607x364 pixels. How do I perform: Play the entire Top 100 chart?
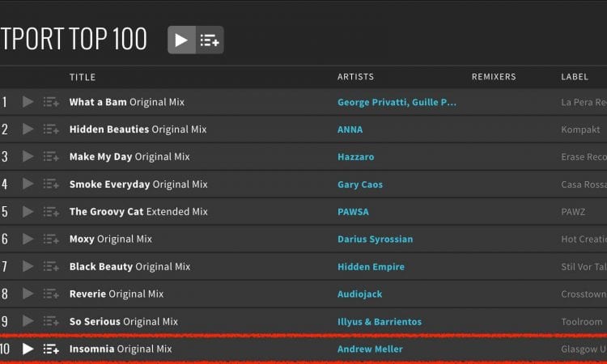(181, 40)
